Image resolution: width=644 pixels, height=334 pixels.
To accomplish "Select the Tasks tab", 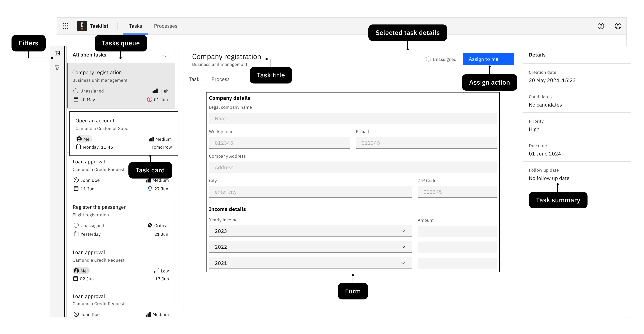I will pos(135,26).
